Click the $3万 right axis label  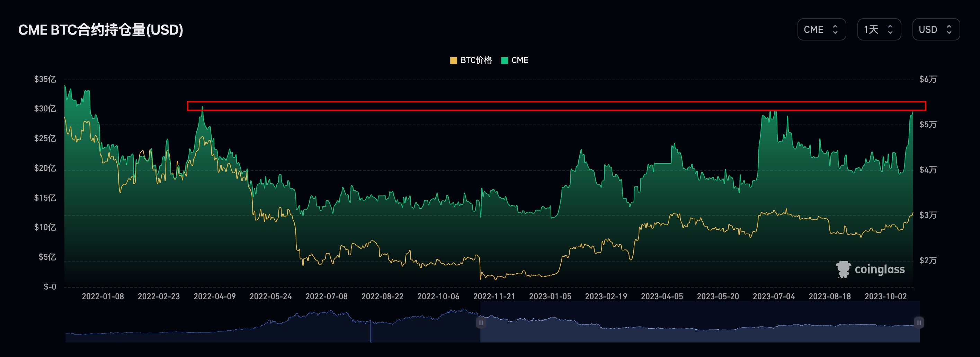(x=928, y=215)
